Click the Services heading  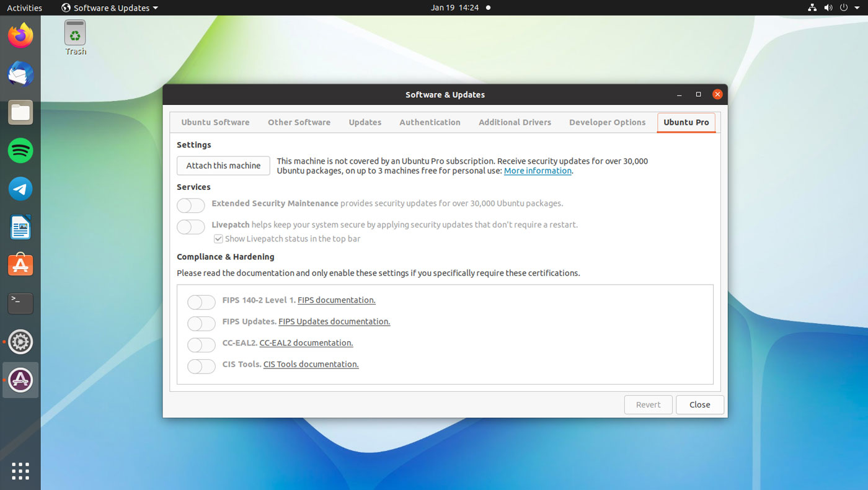(193, 187)
